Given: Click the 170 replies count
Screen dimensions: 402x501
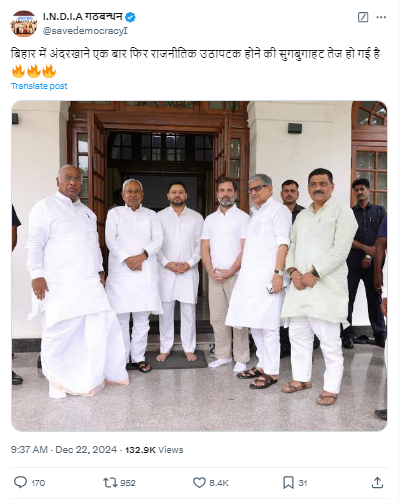Looking at the screenshot, I should [x=38, y=483].
